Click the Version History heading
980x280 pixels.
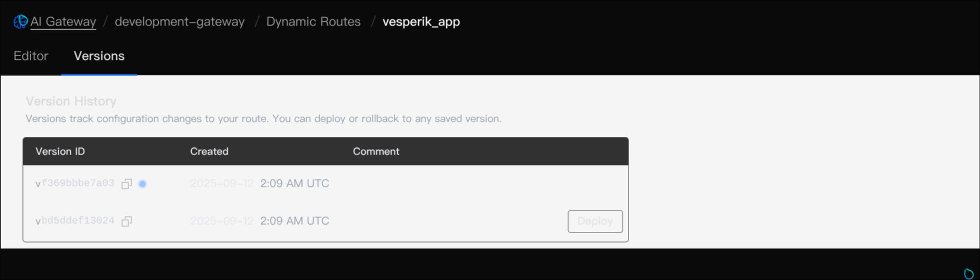71,101
